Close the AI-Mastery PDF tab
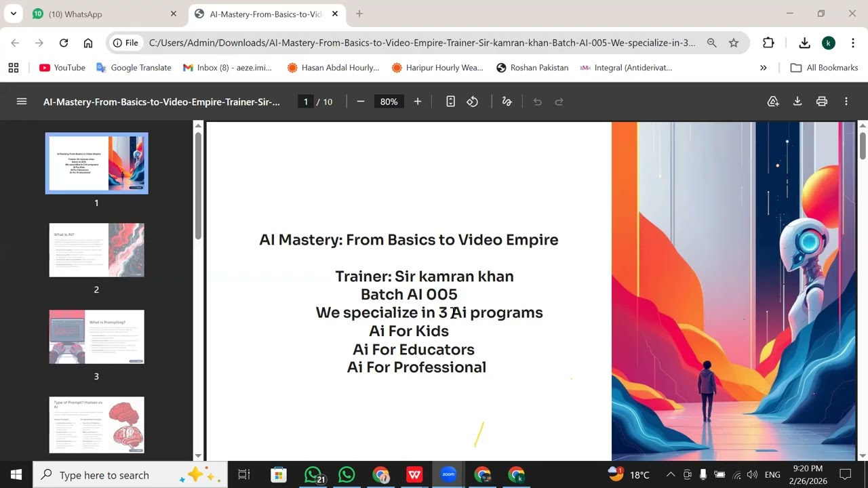The image size is (868, 488). tap(335, 14)
